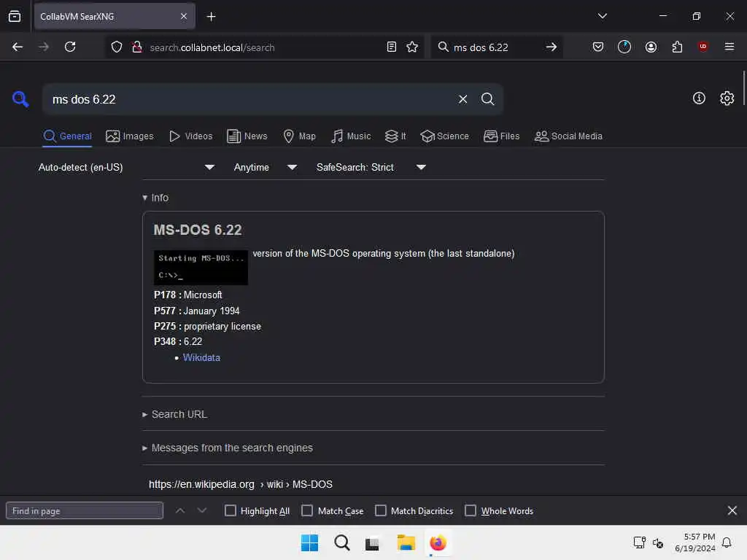
Task: Open Windows taskbar search
Action: click(x=341, y=542)
